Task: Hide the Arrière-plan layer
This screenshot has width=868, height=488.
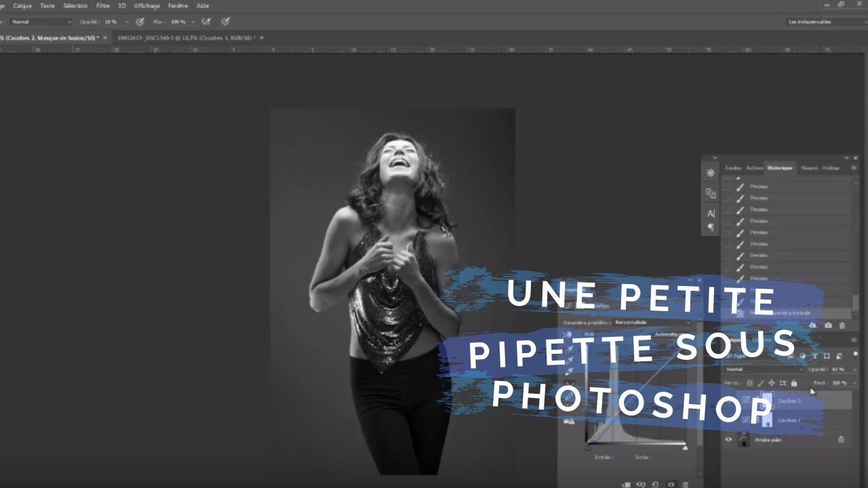Action: (x=729, y=439)
